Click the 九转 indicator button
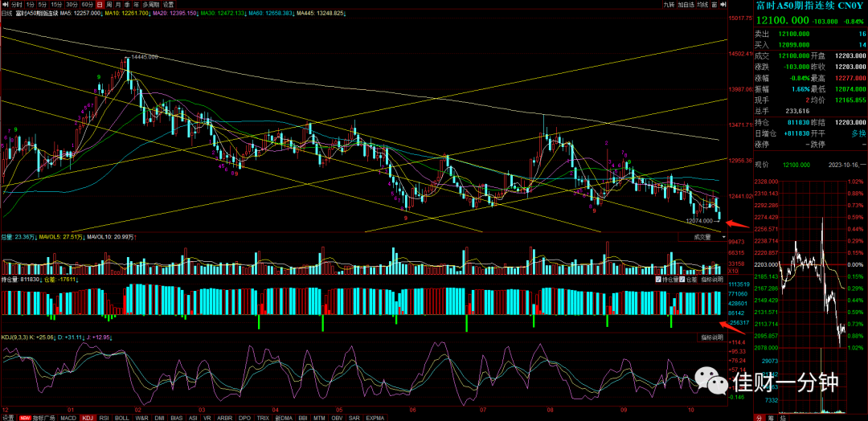 click(x=668, y=4)
